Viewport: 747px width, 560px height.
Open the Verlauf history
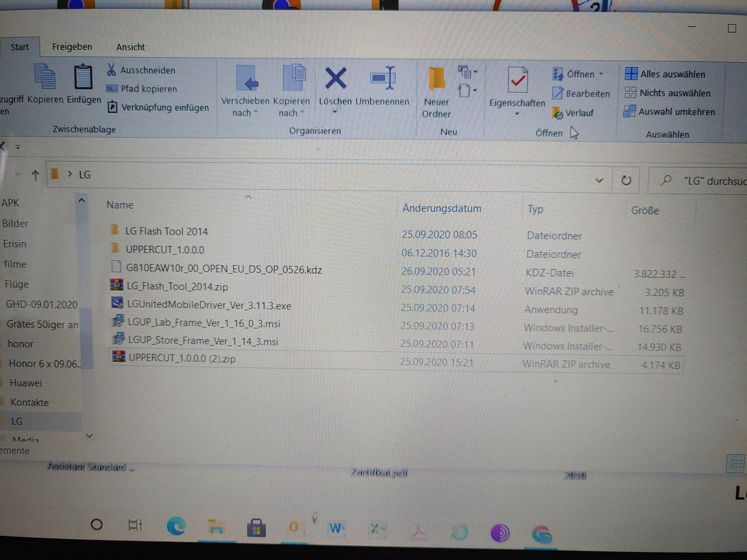(x=573, y=113)
